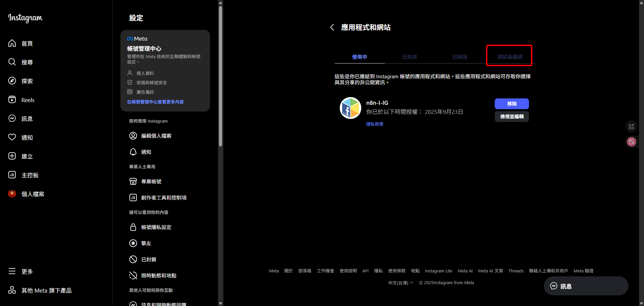
Task: Open the 測試員邀請 tab
Action: (x=509, y=57)
